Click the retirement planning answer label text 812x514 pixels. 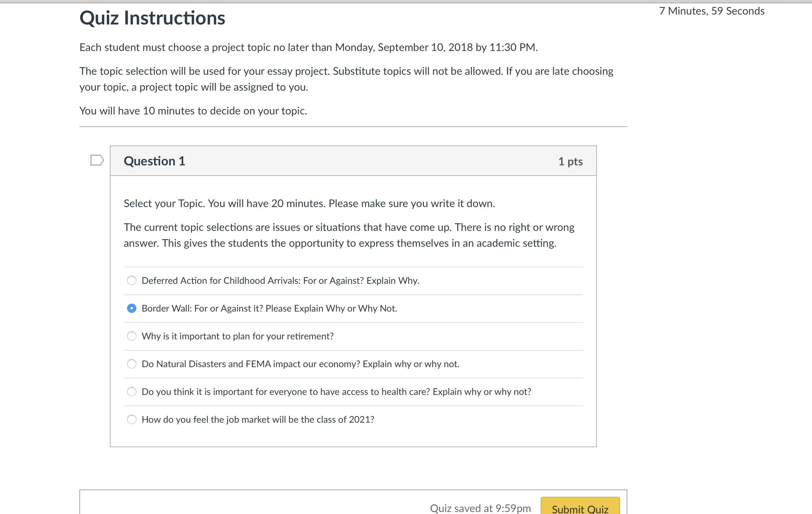click(238, 336)
